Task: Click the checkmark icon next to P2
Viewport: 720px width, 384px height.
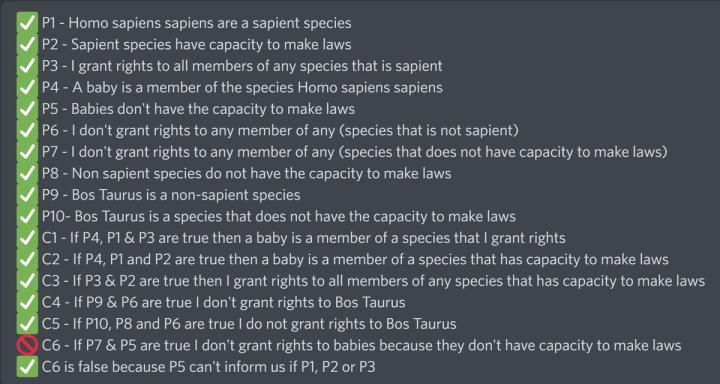Action: [x=27, y=45]
